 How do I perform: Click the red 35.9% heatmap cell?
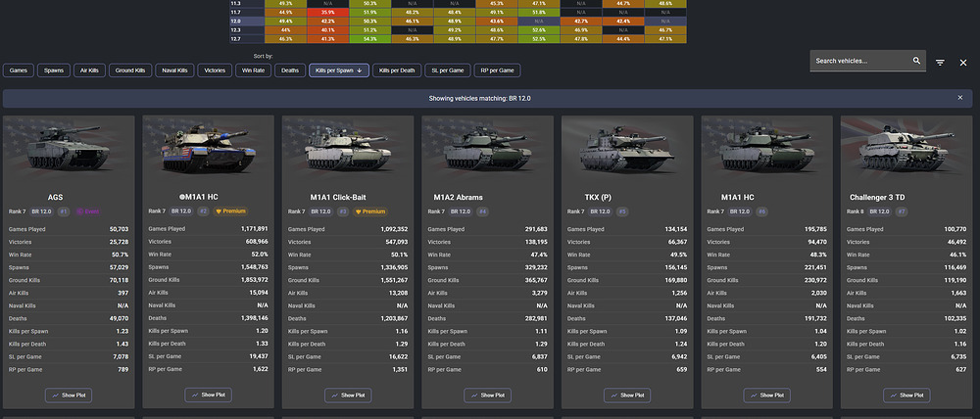[x=328, y=12]
